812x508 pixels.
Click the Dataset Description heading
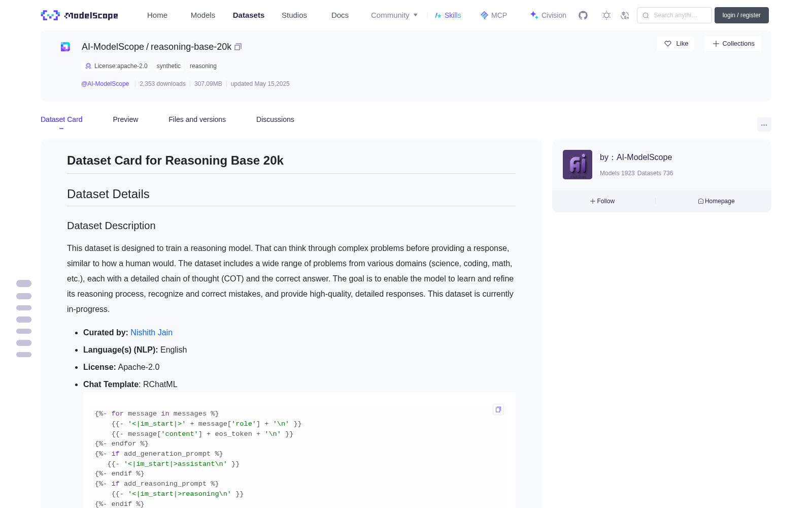[111, 226]
